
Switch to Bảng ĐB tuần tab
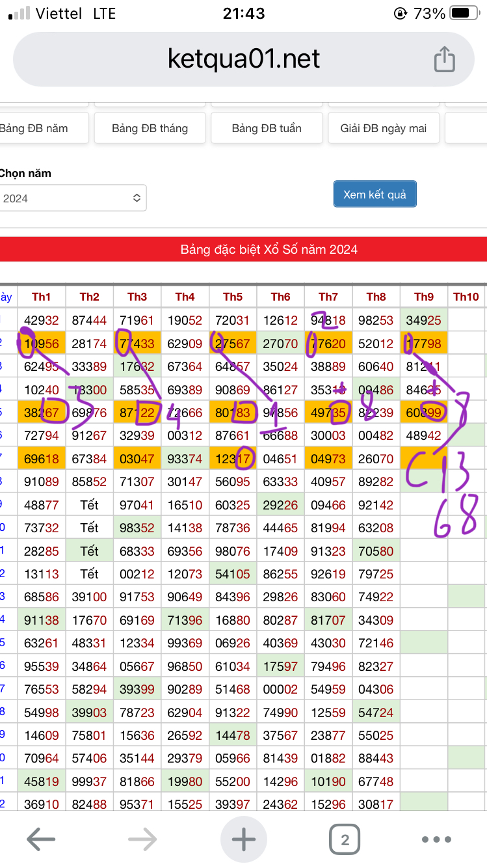[267, 128]
